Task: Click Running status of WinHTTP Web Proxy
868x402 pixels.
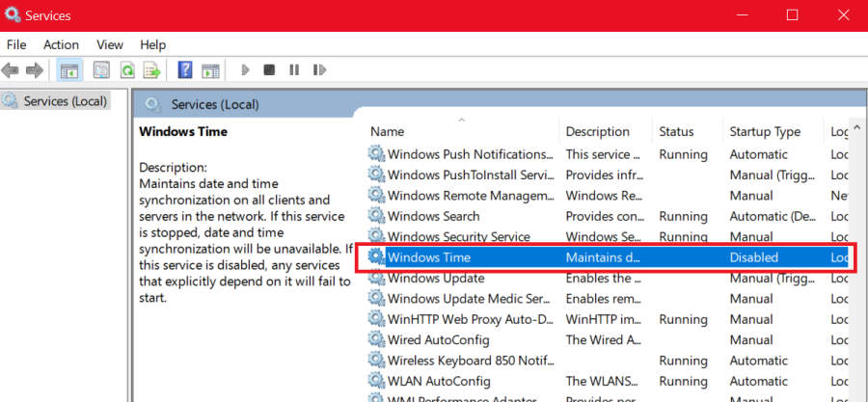Action: tap(683, 320)
